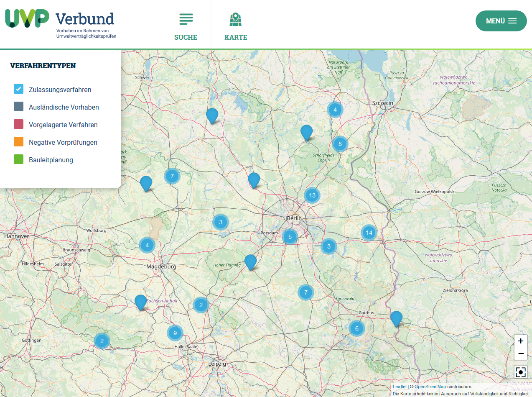Click the map pin east of Cottbus
This screenshot has width=532, height=397.
pos(396,318)
